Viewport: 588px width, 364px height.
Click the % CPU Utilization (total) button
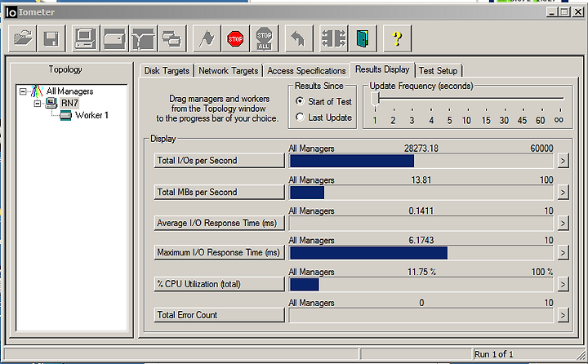(220, 284)
